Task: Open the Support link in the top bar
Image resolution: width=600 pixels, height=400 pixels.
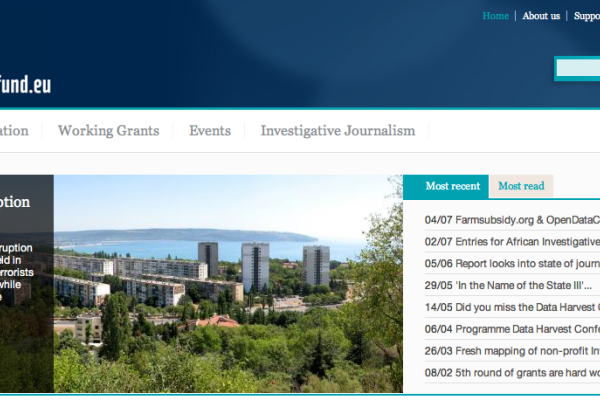Action: coord(586,16)
